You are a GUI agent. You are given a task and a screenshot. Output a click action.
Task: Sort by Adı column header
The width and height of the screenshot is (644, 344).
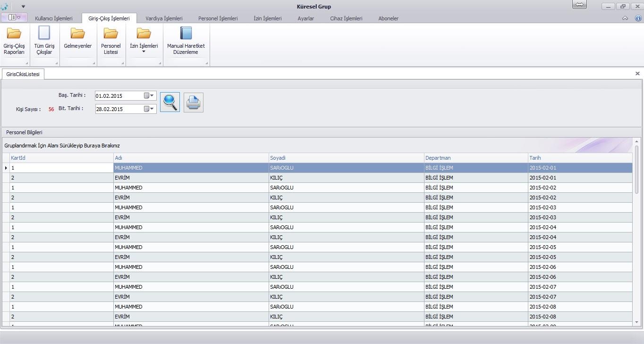[x=191, y=158]
